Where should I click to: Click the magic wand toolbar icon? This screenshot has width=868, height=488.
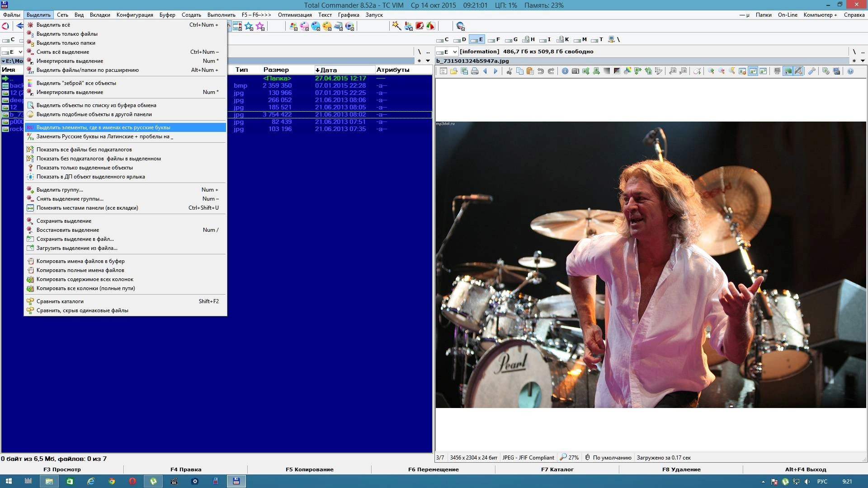pos(396,26)
